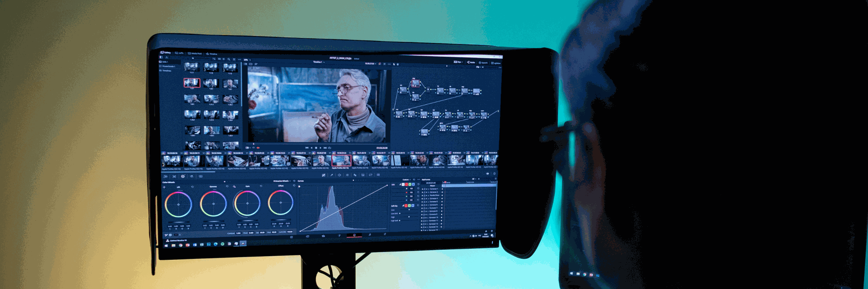Select the PowerGrade 1 album in the Gallery sidebar
Viewport: 868px width, 289px height.
[168, 66]
